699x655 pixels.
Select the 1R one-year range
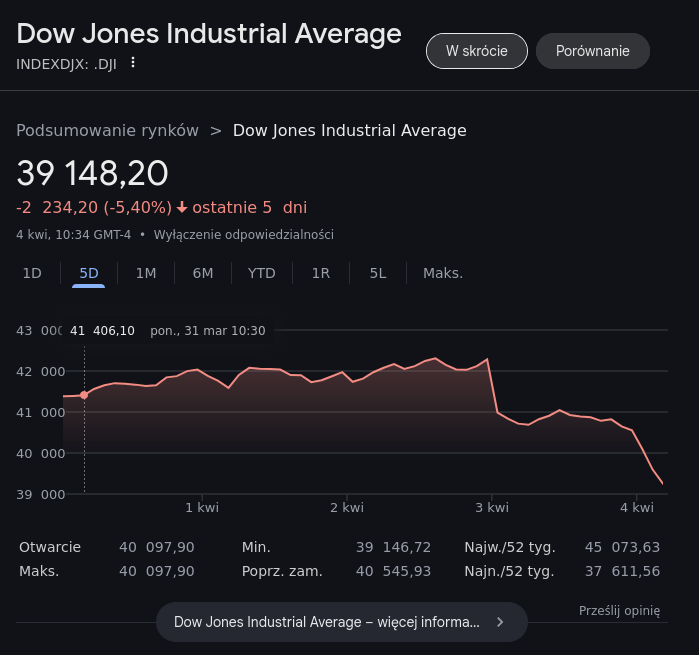(x=320, y=273)
